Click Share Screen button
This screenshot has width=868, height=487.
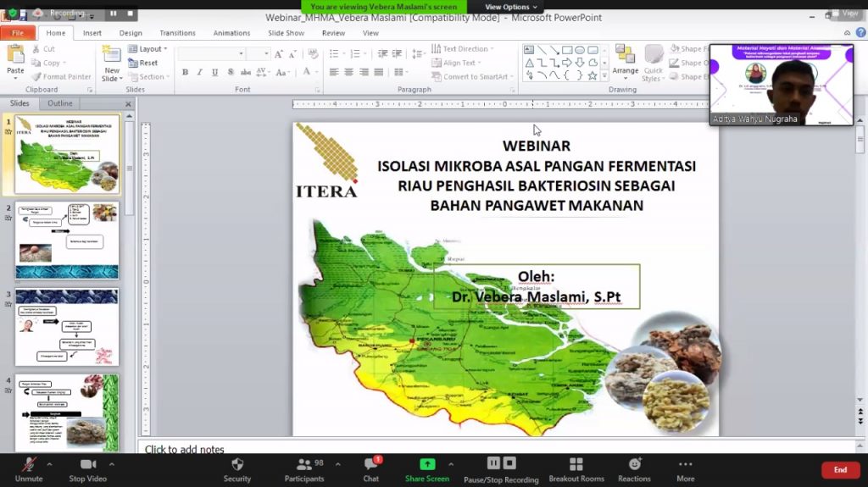click(x=427, y=470)
